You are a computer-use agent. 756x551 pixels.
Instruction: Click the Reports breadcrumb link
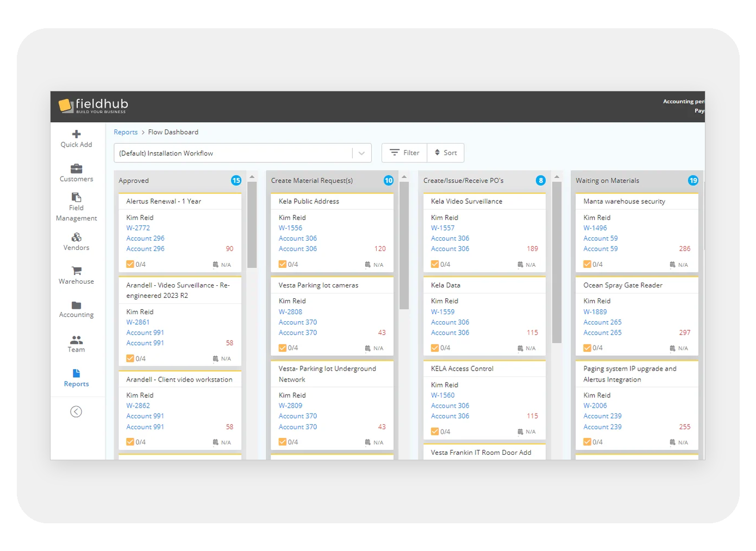click(x=126, y=132)
